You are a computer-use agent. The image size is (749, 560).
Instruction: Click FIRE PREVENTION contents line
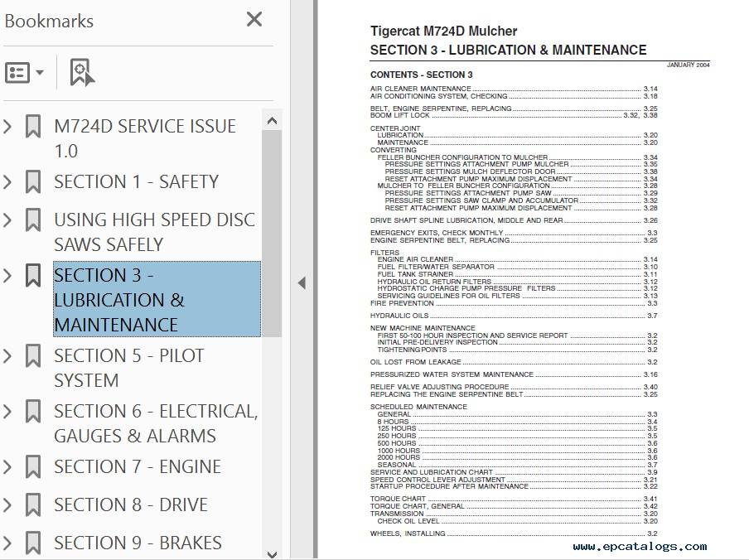[514, 304]
